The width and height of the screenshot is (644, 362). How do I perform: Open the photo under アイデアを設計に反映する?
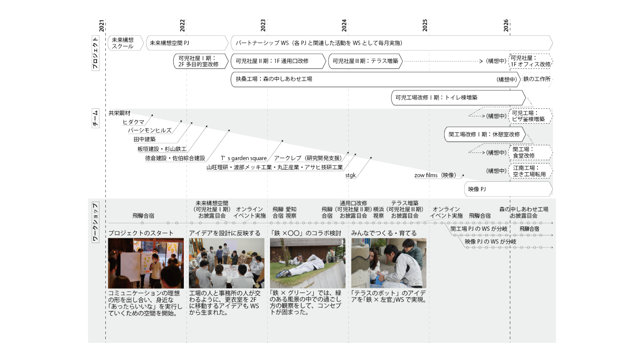227,263
